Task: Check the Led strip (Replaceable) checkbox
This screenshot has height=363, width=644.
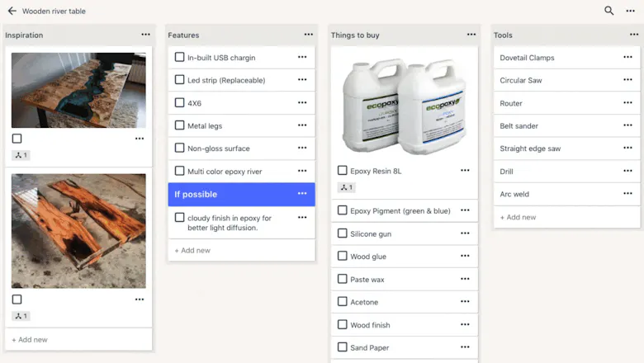Action: point(179,79)
